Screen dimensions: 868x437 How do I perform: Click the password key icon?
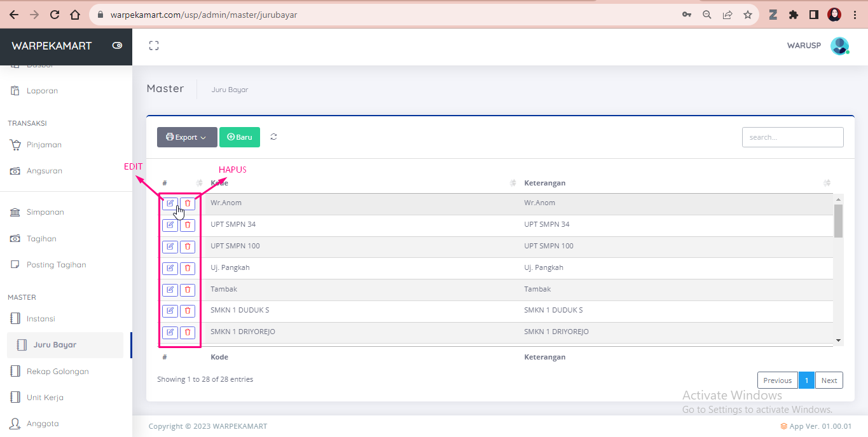coord(687,15)
